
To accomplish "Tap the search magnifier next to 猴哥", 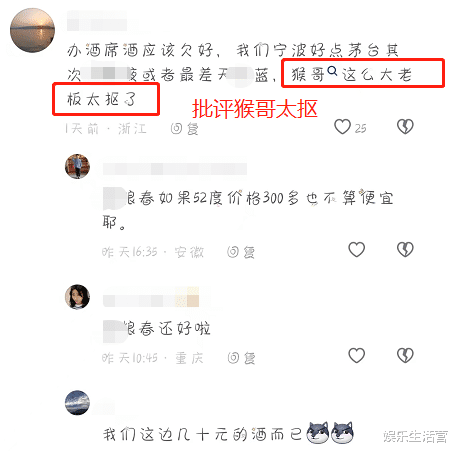I will point(332,71).
